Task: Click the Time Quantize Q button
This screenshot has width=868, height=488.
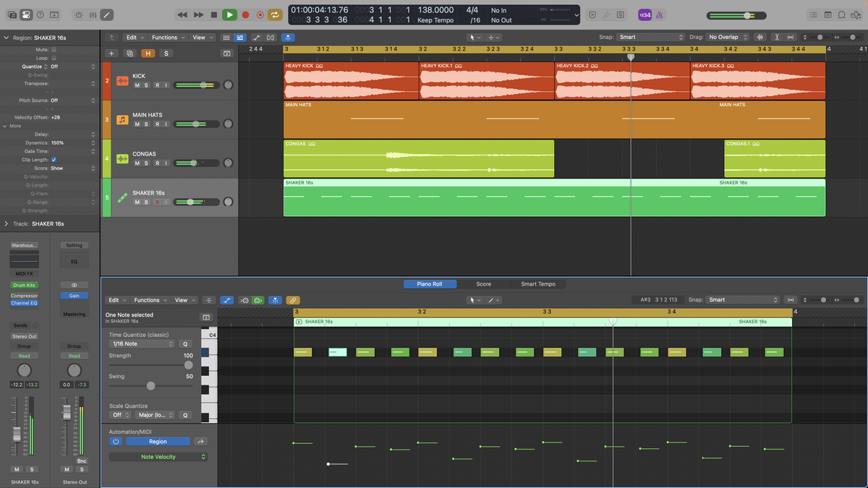Action: [x=185, y=344]
